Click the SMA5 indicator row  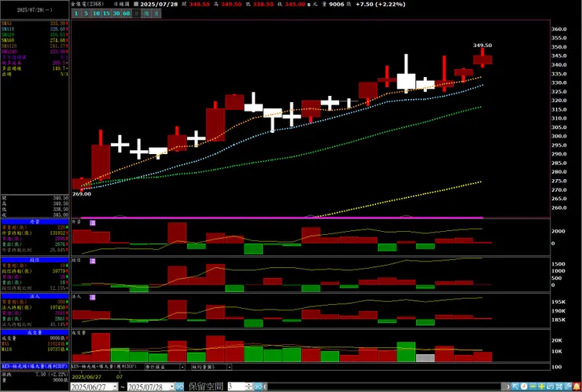35,24
